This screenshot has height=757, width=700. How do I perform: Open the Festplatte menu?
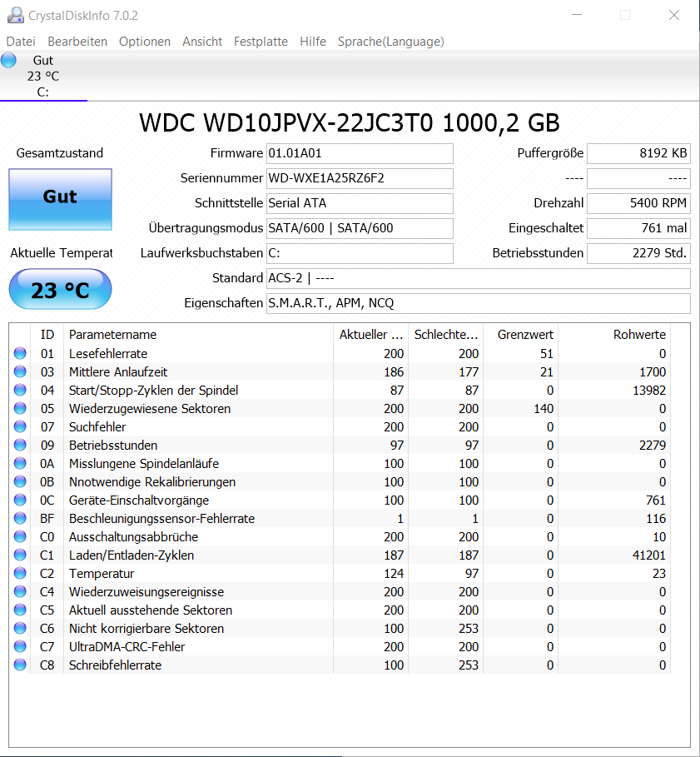click(x=261, y=42)
